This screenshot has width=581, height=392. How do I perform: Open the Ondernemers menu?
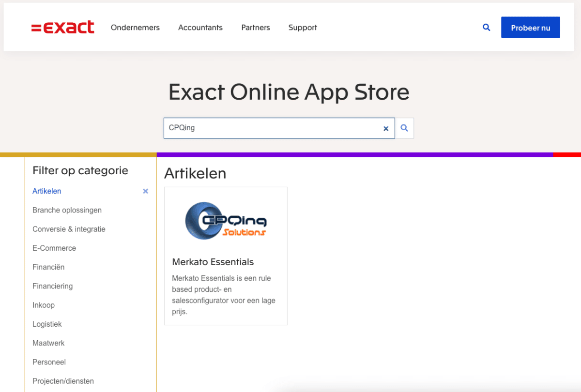(x=135, y=28)
